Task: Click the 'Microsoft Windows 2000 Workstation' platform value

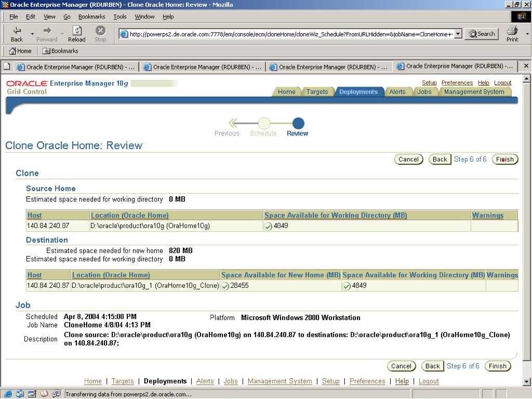Action: pyautogui.click(x=301, y=318)
